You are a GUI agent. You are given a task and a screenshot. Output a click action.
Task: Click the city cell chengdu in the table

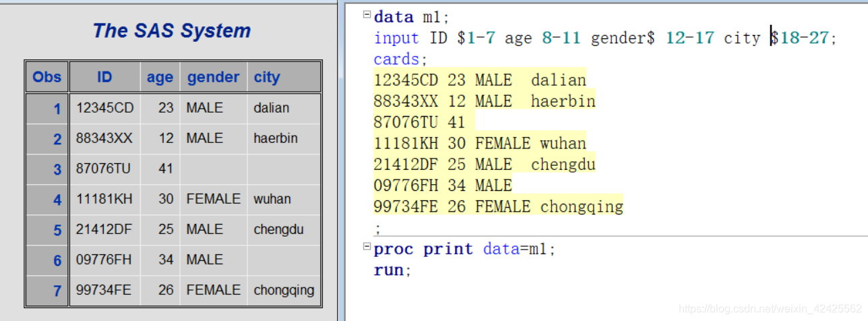[283, 229]
